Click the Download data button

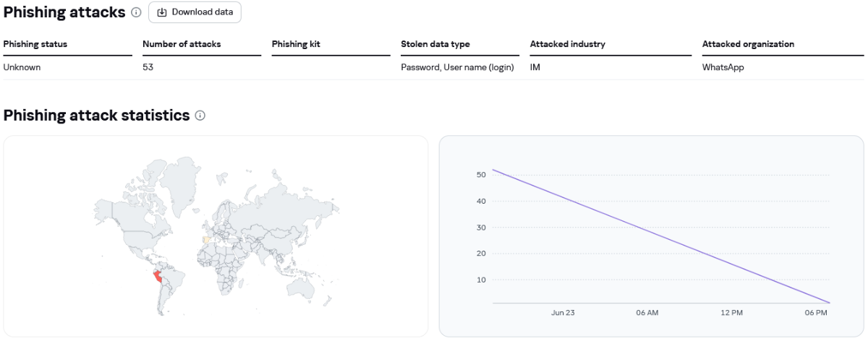(195, 12)
